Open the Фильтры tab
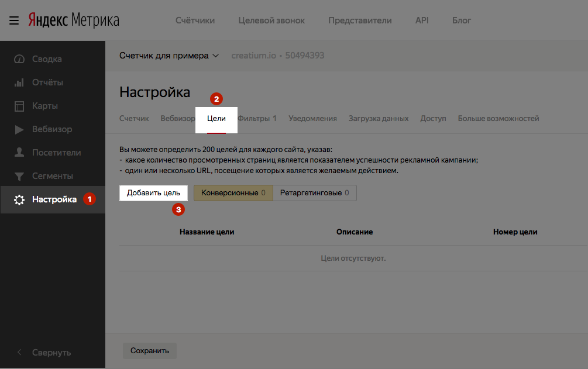The image size is (588, 369). click(257, 119)
